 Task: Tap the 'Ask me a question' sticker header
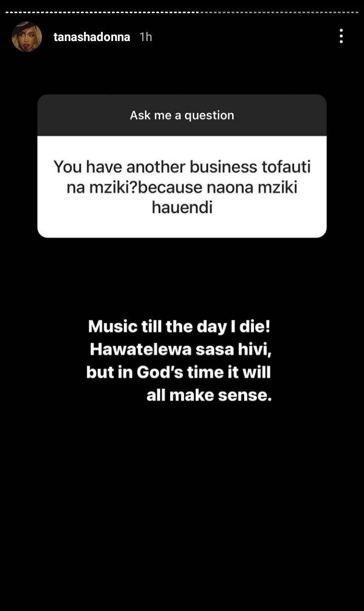(182, 115)
